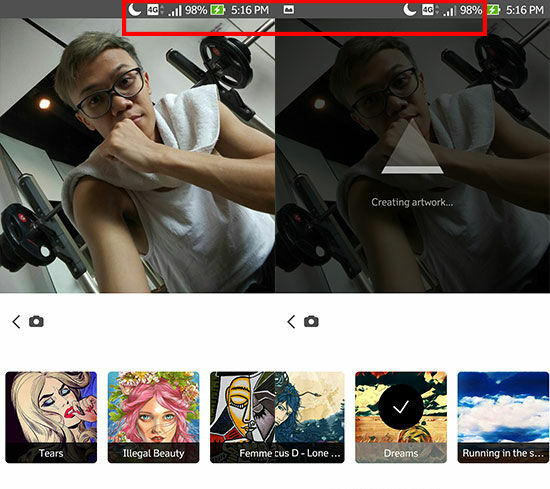This screenshot has width=550, height=489.
Task: Pick the Lone blue-haired figure filter
Action: tap(310, 417)
